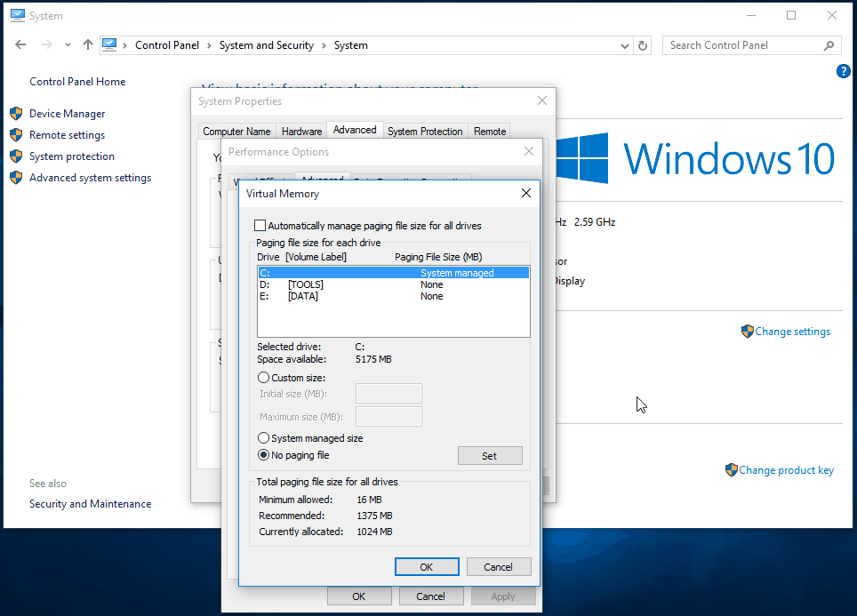Switch to the Computer Name tab

[x=236, y=132]
